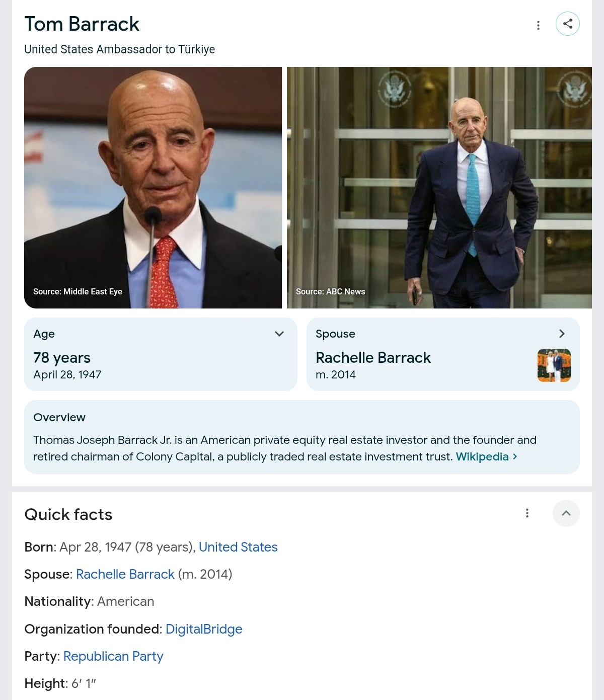
Task: Click the Quick facts heading
Action: click(68, 514)
